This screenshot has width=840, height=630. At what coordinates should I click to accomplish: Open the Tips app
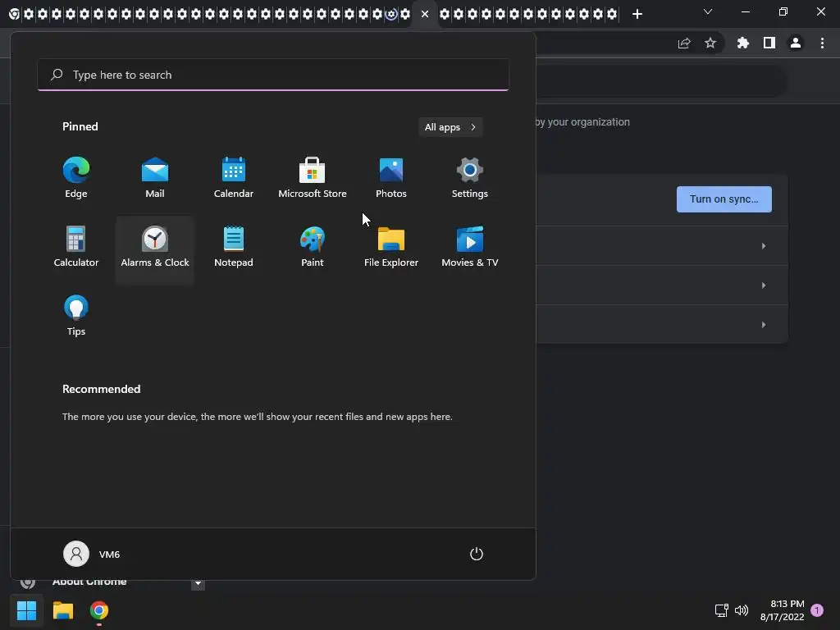(x=76, y=316)
